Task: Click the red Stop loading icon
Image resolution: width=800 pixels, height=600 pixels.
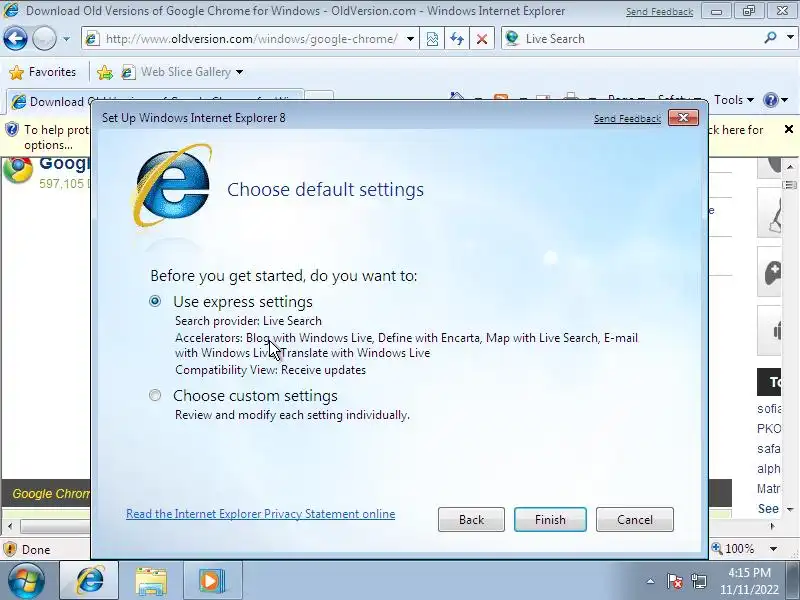Action: coord(482,39)
